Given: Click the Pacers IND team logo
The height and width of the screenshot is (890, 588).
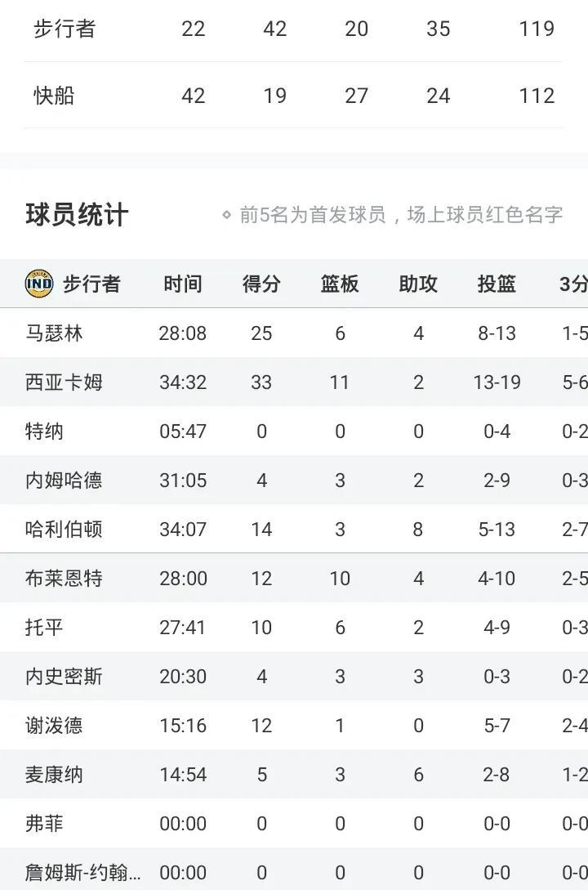Looking at the screenshot, I should point(39,284).
